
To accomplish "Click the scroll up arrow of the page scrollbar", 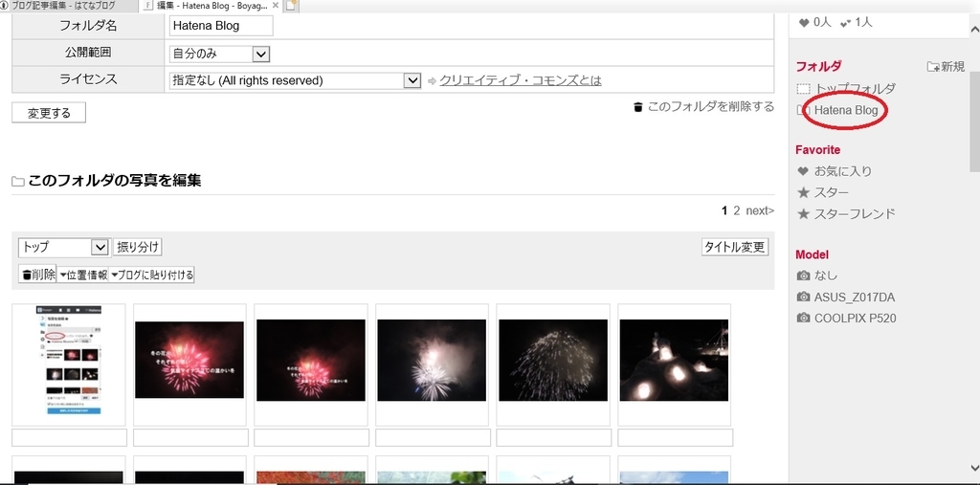I will tap(973, 30).
